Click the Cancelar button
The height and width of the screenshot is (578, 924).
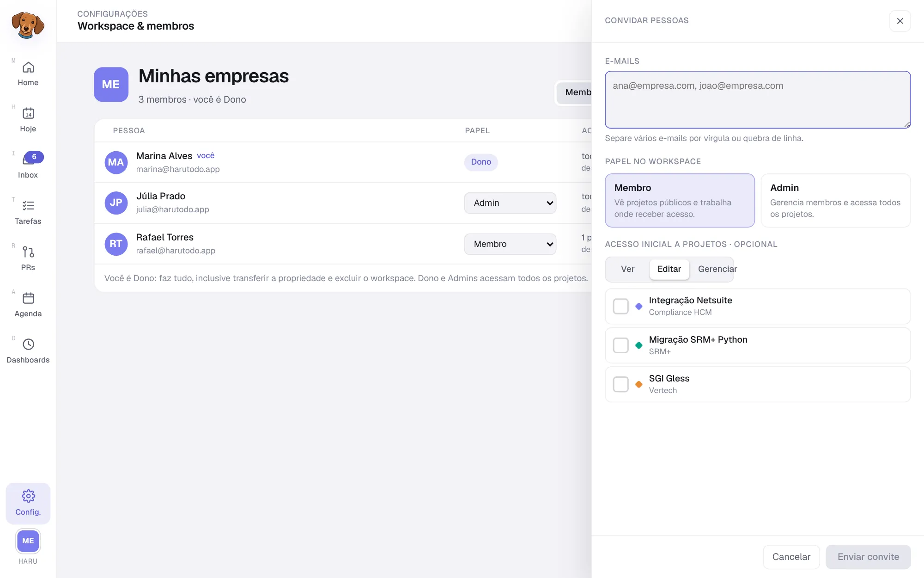tap(791, 557)
